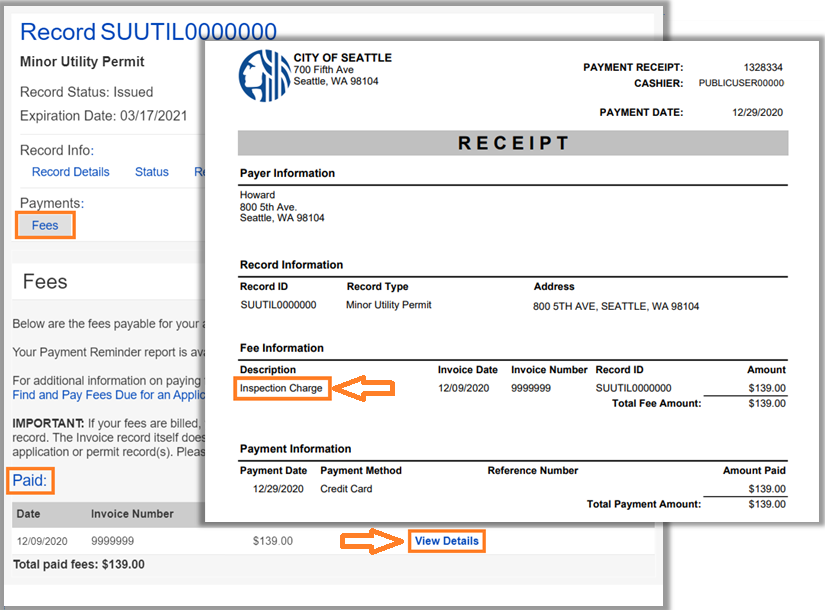Click the View Details link
Image resolution: width=825 pixels, height=610 pixels.
pyautogui.click(x=447, y=541)
